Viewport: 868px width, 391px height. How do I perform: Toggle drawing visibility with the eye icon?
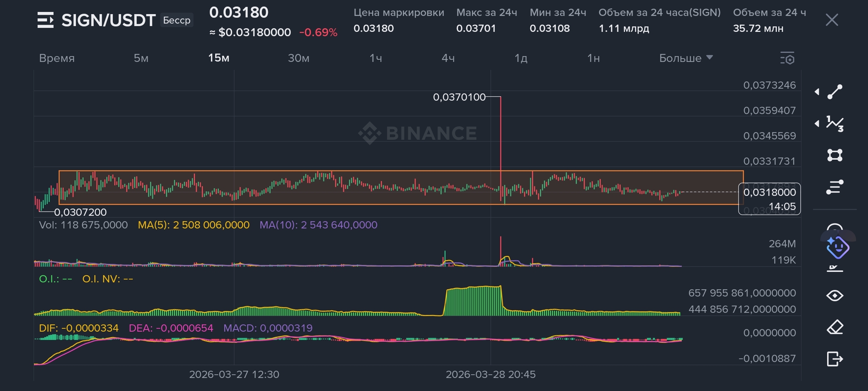pyautogui.click(x=835, y=296)
